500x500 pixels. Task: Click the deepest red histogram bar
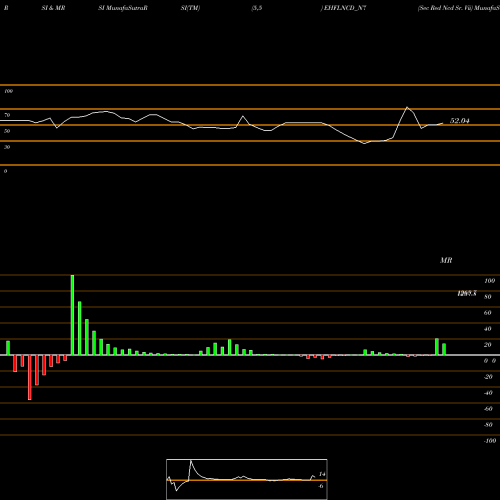[30, 377]
